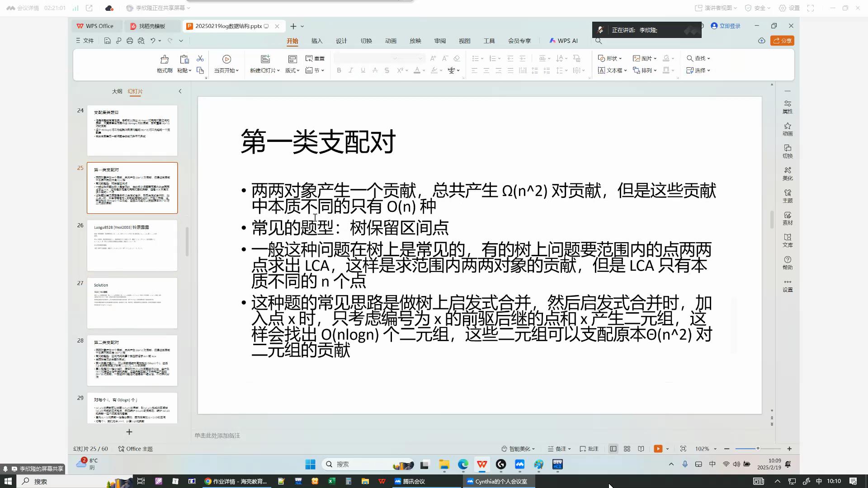Click the Cut scissors icon

(x=200, y=59)
